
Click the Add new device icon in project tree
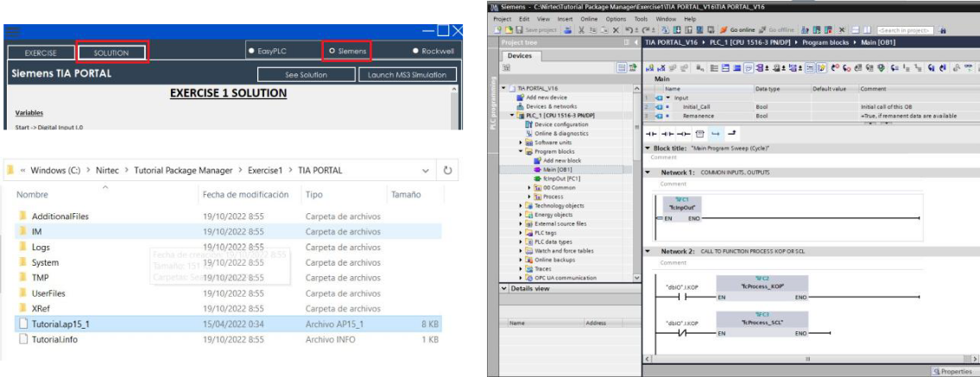pos(520,97)
